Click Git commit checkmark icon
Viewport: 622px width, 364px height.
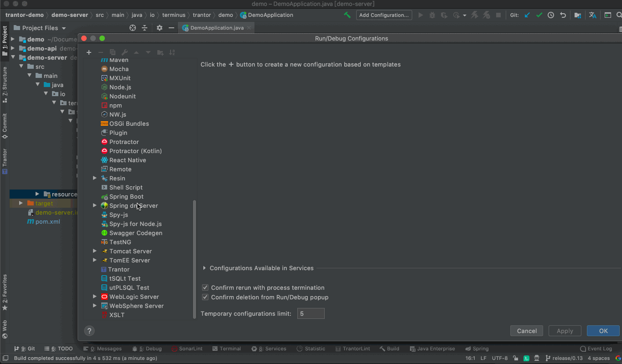pos(539,15)
